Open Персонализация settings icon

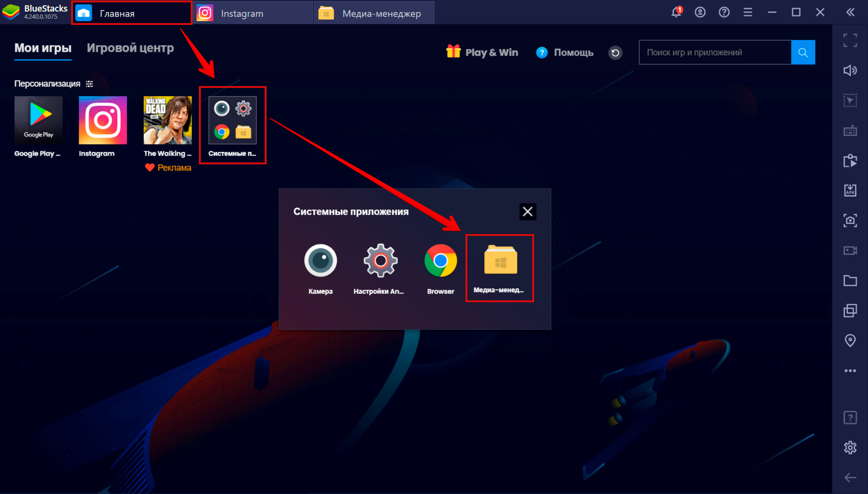(x=89, y=84)
